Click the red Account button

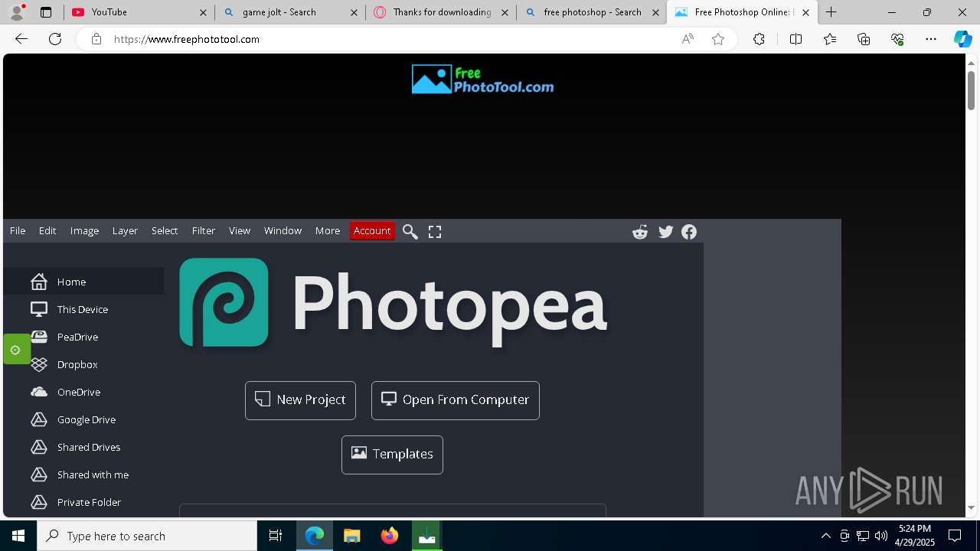372,230
